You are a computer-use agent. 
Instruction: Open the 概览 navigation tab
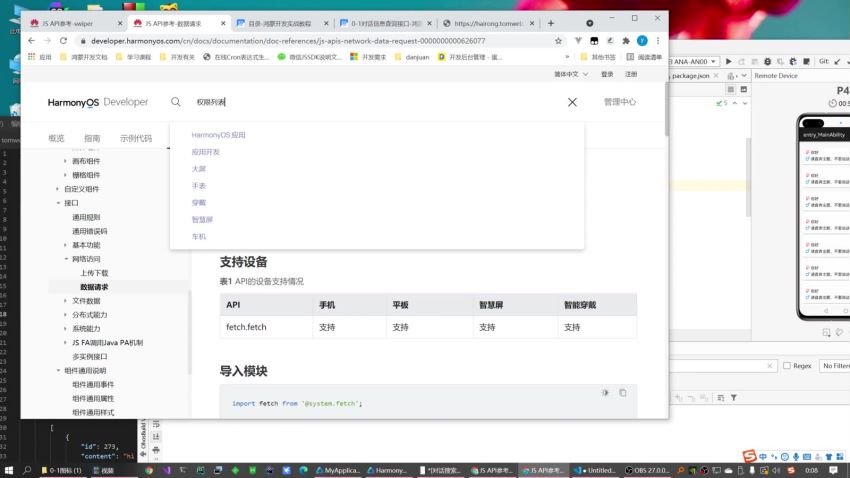(x=56, y=138)
